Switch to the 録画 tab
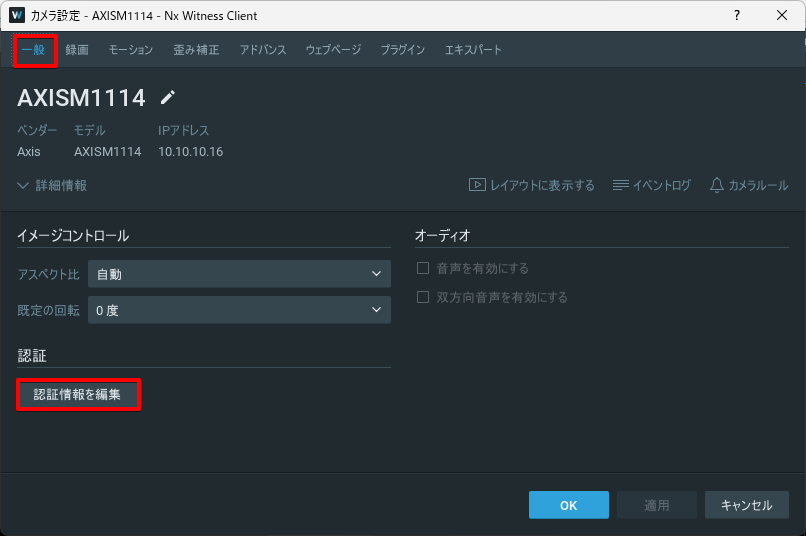 click(x=77, y=50)
